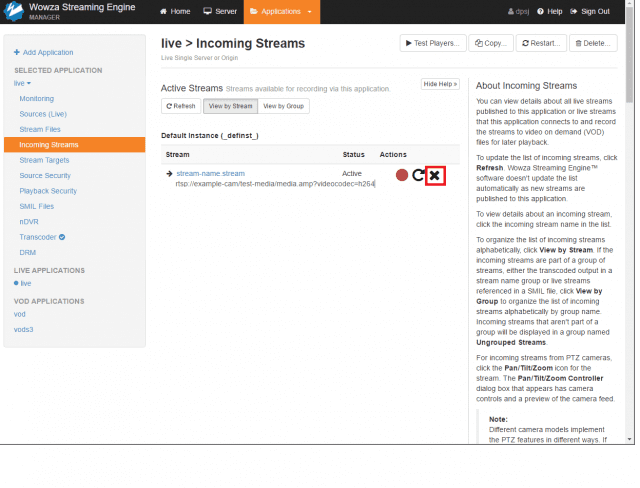The height and width of the screenshot is (488, 640).
Task: Click the dpsj user profile icon
Action: pyautogui.click(x=511, y=11)
